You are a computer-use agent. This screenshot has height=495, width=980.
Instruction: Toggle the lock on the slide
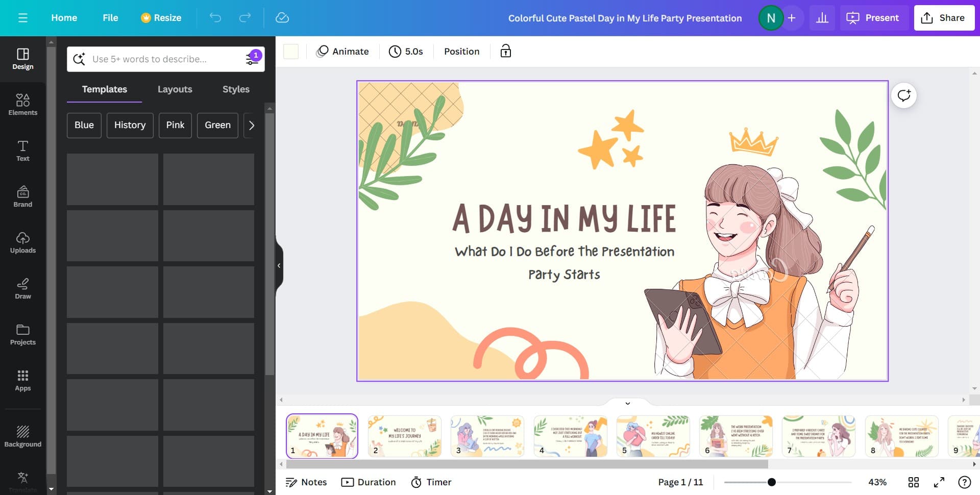click(505, 51)
